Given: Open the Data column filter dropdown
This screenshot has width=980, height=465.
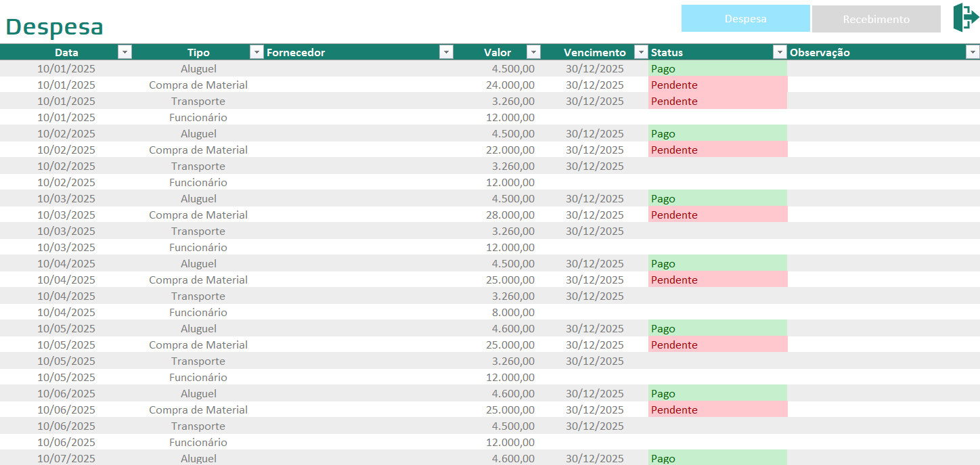Looking at the screenshot, I should 125,52.
